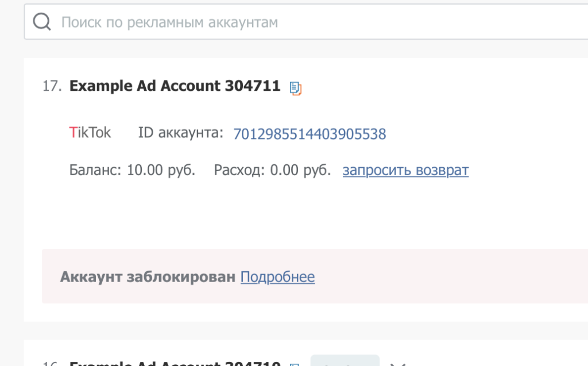Copy the Example Ad Account 304711 name
588x366 pixels.
[296, 88]
